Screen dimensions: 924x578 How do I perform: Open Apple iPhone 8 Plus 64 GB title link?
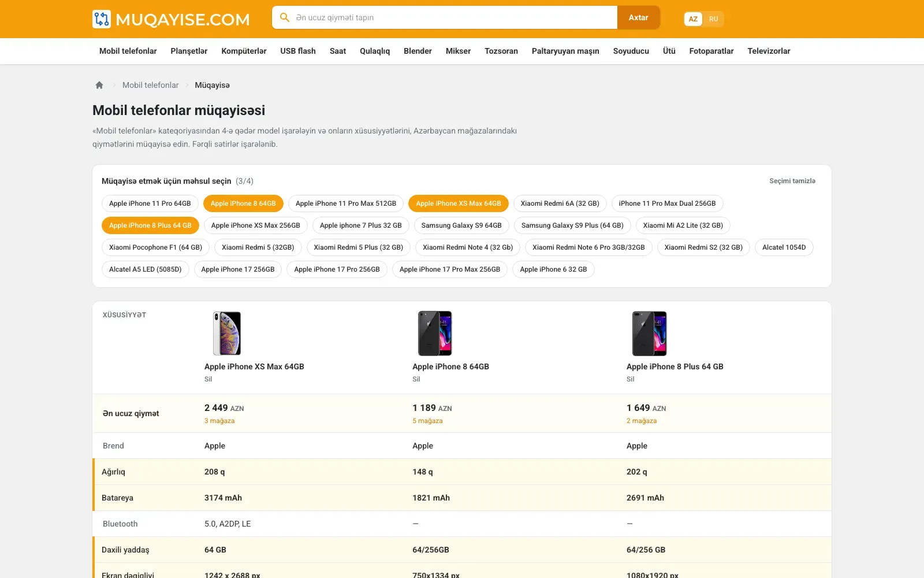pyautogui.click(x=675, y=366)
